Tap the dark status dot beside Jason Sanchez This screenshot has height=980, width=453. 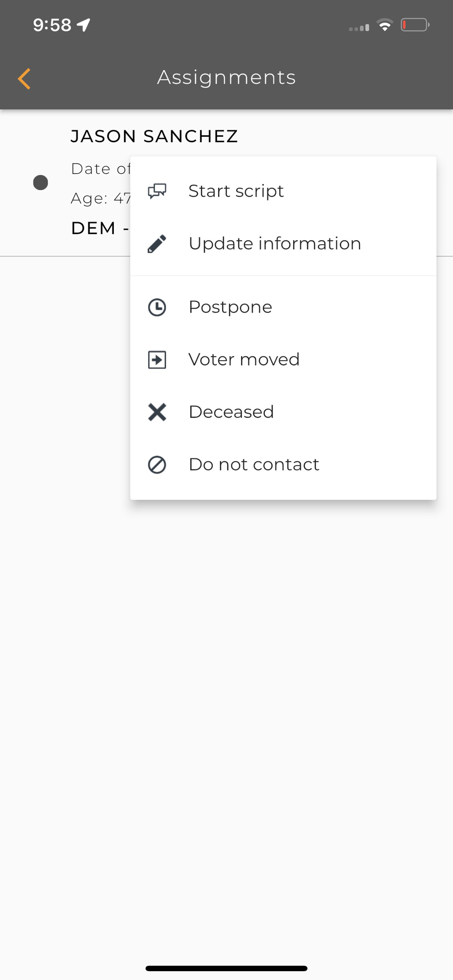click(x=40, y=183)
